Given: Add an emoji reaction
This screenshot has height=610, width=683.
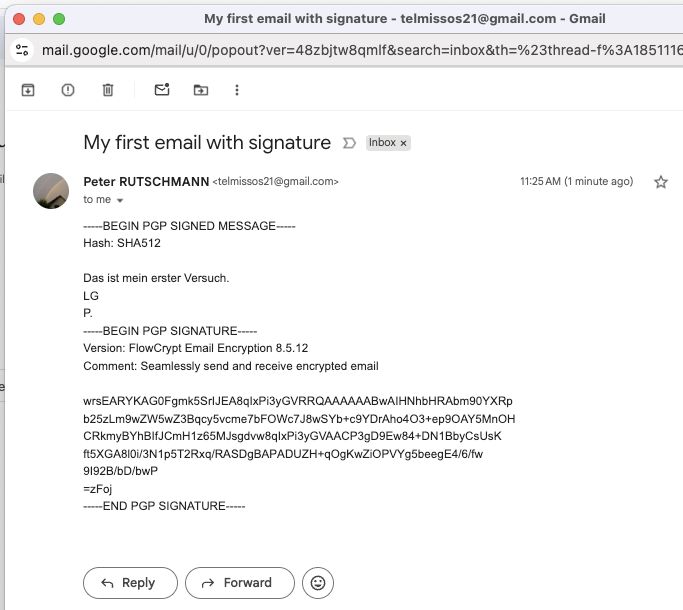Looking at the screenshot, I should [x=318, y=583].
